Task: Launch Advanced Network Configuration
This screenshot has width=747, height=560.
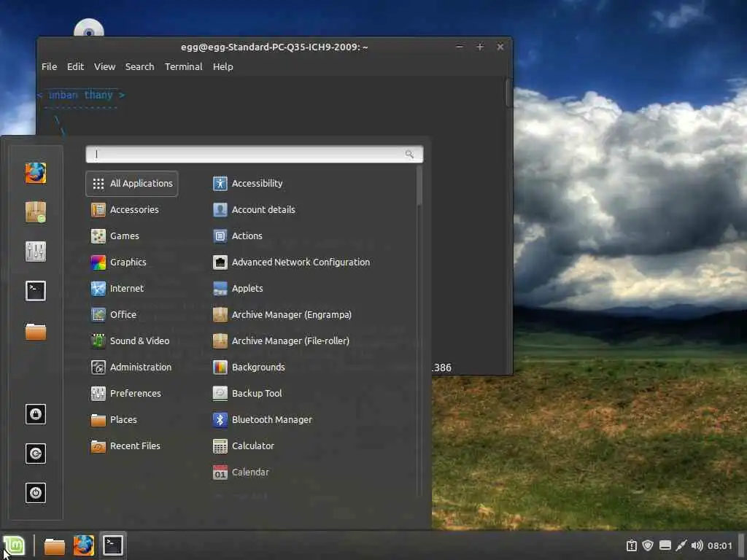Action: (291, 262)
